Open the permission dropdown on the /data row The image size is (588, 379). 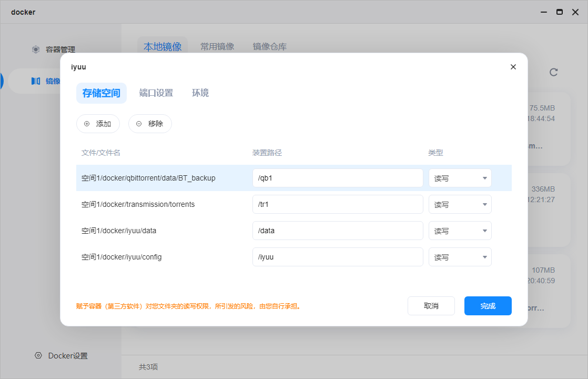[460, 231]
